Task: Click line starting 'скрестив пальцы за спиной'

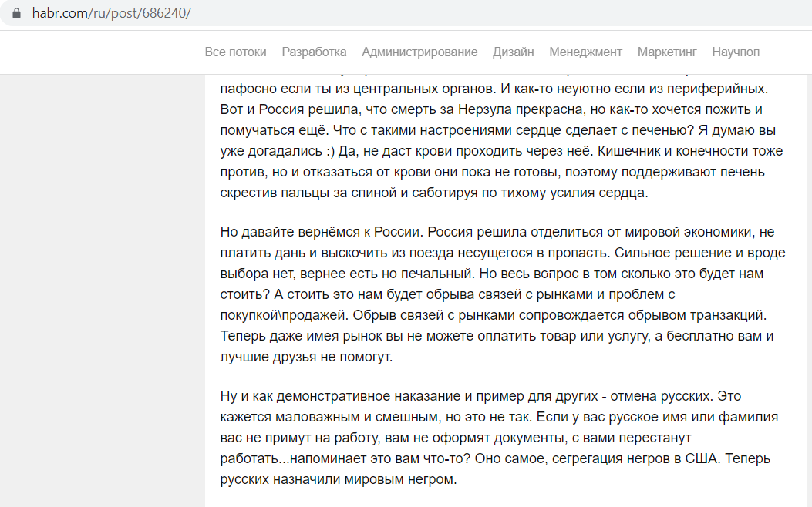Action: point(434,193)
